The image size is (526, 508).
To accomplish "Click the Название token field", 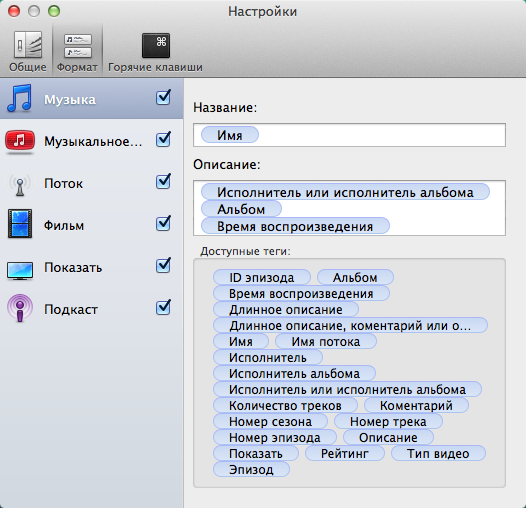I will click(x=349, y=135).
